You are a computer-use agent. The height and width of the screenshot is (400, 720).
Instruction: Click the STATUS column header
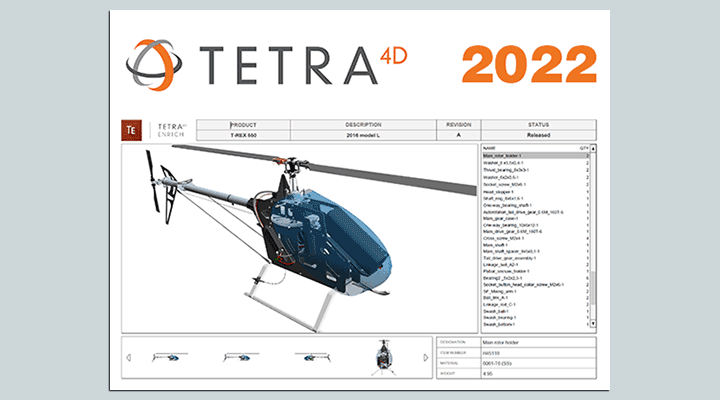click(x=539, y=125)
